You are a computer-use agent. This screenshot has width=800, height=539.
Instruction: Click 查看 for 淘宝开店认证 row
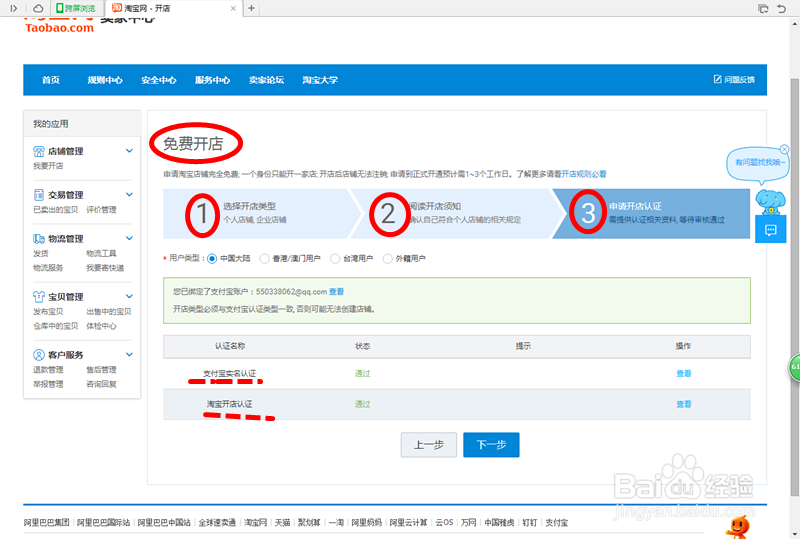[684, 404]
